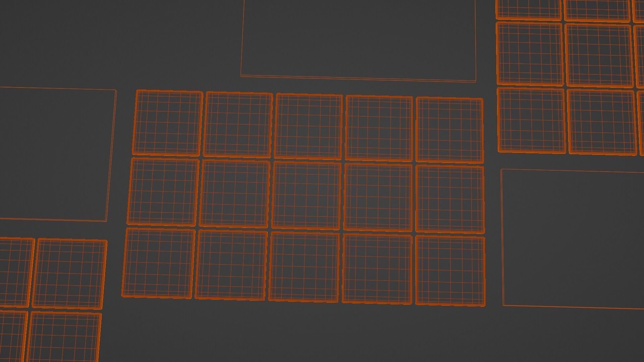This screenshot has height=362, width=644.
Task: Select bottom-right tile of central wireframe grid
Action: point(450,271)
